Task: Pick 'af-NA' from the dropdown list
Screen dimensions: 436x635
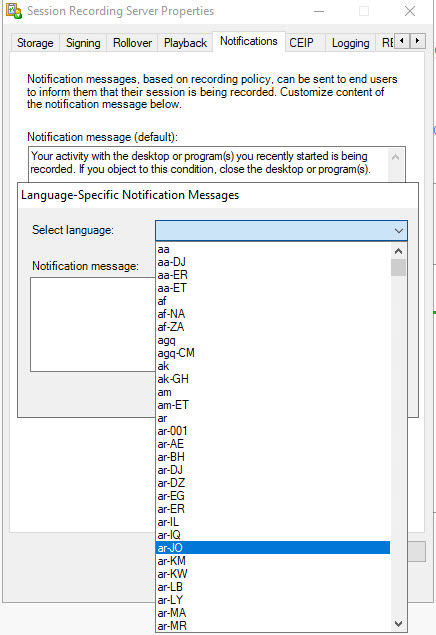Action: [273, 314]
